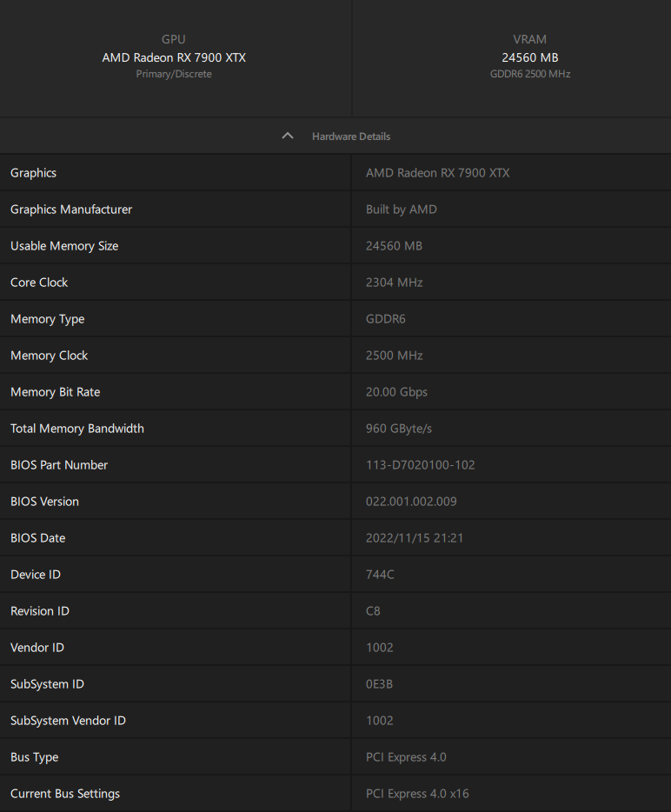This screenshot has width=671, height=812.
Task: Click the Current Bus Settings row label
Action: point(65,794)
